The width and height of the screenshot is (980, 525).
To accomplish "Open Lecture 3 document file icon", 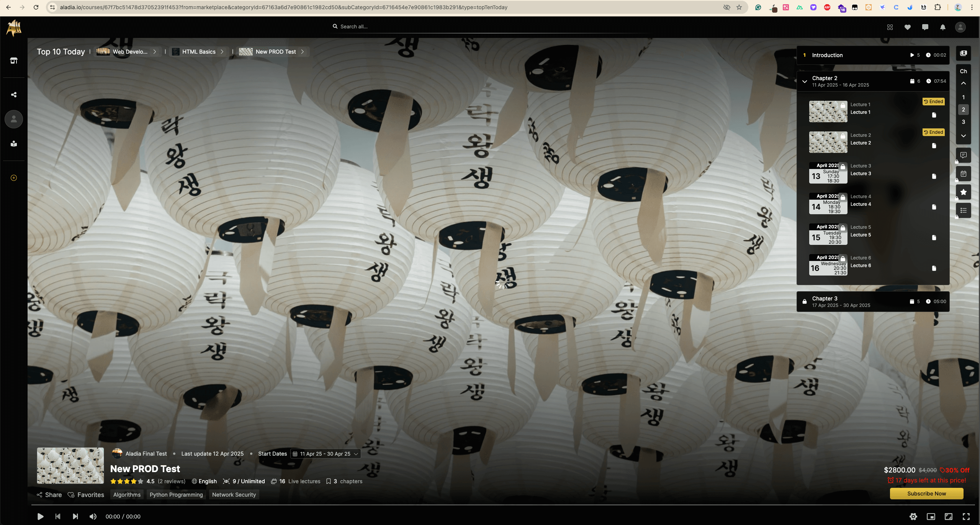I will coord(934,176).
